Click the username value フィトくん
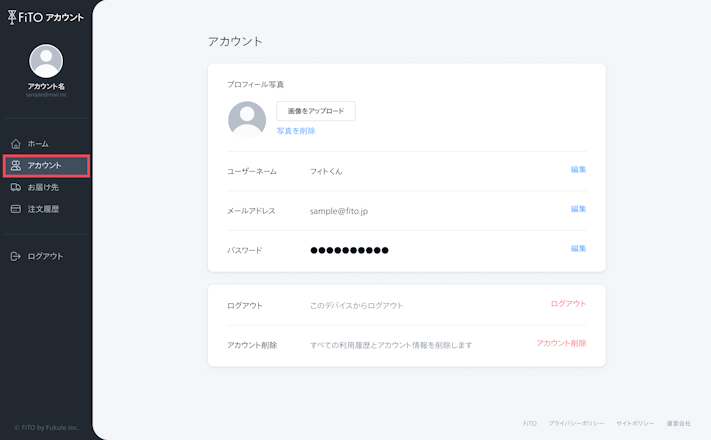711x440 pixels. click(326, 171)
